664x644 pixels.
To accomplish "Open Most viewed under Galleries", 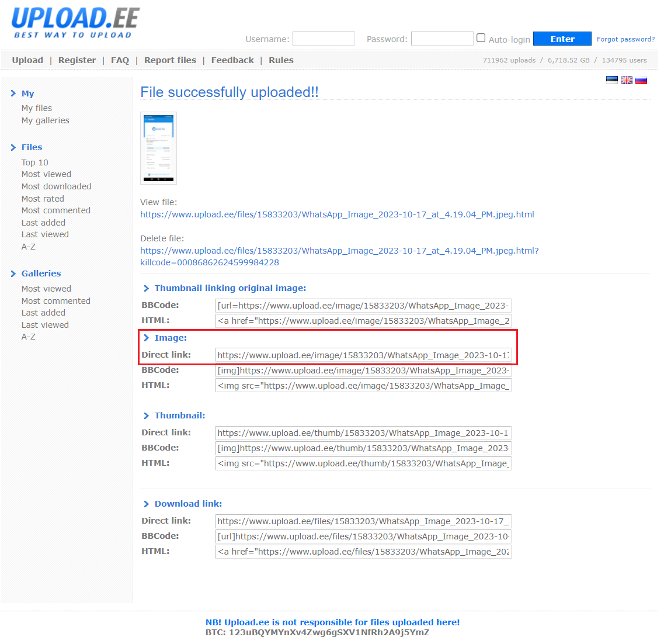I will coord(46,289).
